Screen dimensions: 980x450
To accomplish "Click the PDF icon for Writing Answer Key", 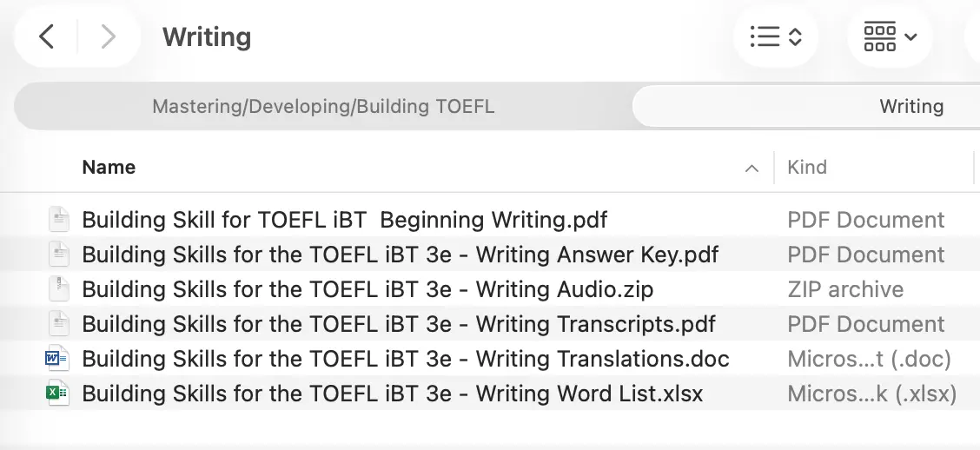I will (x=57, y=255).
